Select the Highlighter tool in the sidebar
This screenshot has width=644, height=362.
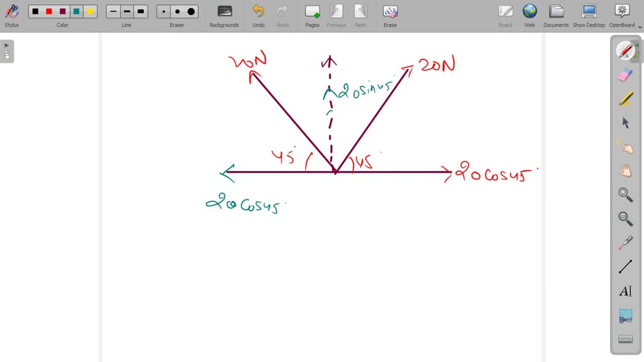(625, 98)
